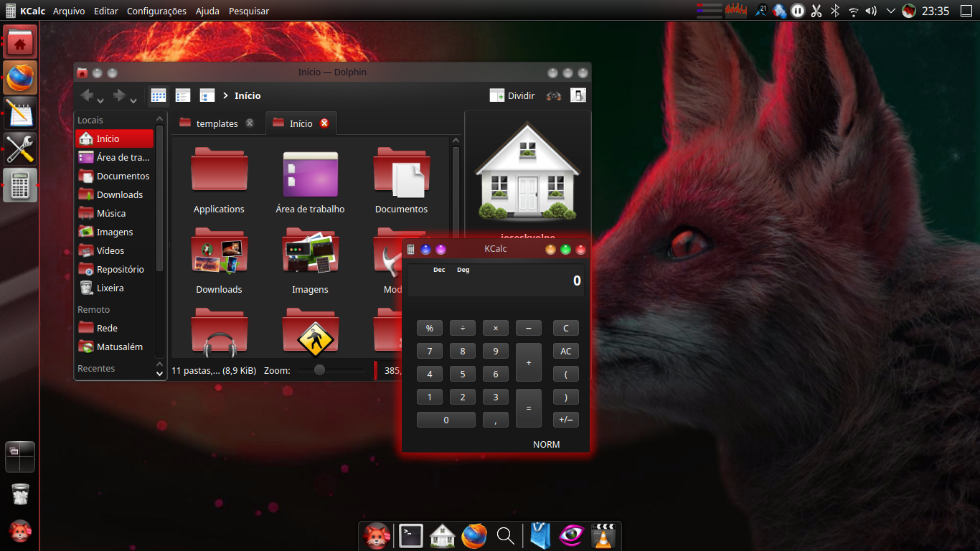The image size is (980, 551).
Task: Expand hidden tray icons with the chevron arrow
Action: pos(891,11)
